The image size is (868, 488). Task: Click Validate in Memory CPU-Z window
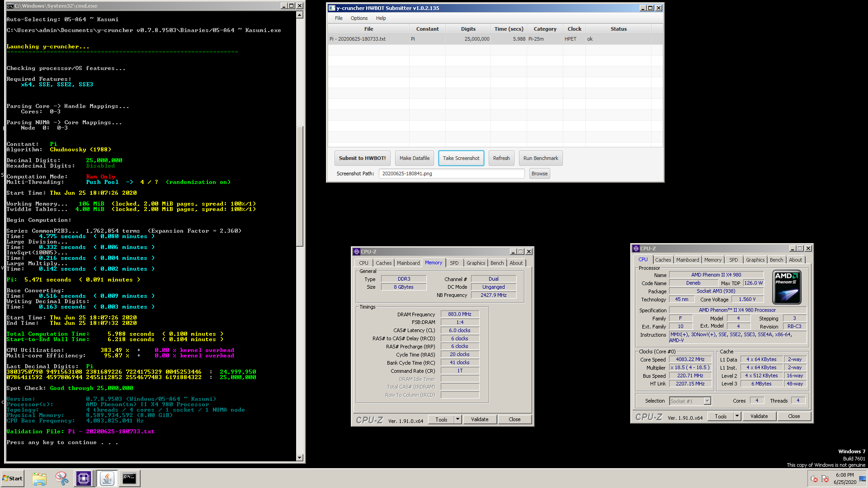point(480,419)
